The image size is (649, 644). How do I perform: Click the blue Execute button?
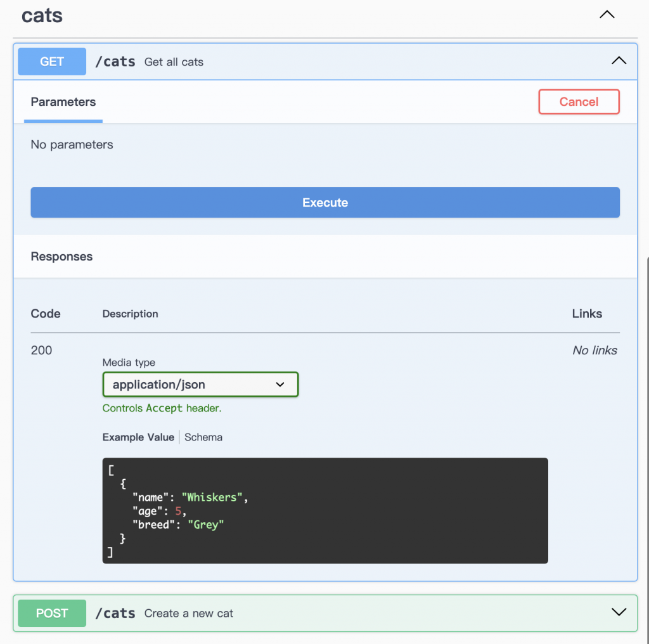pyautogui.click(x=325, y=203)
